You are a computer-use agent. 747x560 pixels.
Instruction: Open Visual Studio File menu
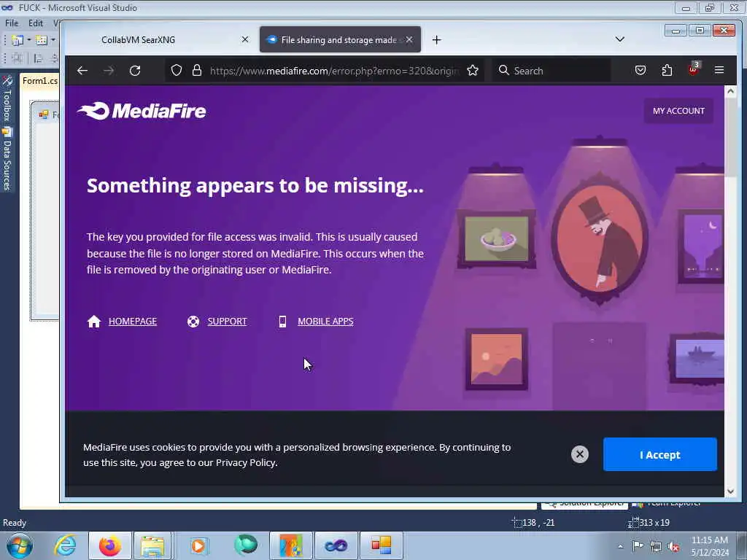[12, 23]
